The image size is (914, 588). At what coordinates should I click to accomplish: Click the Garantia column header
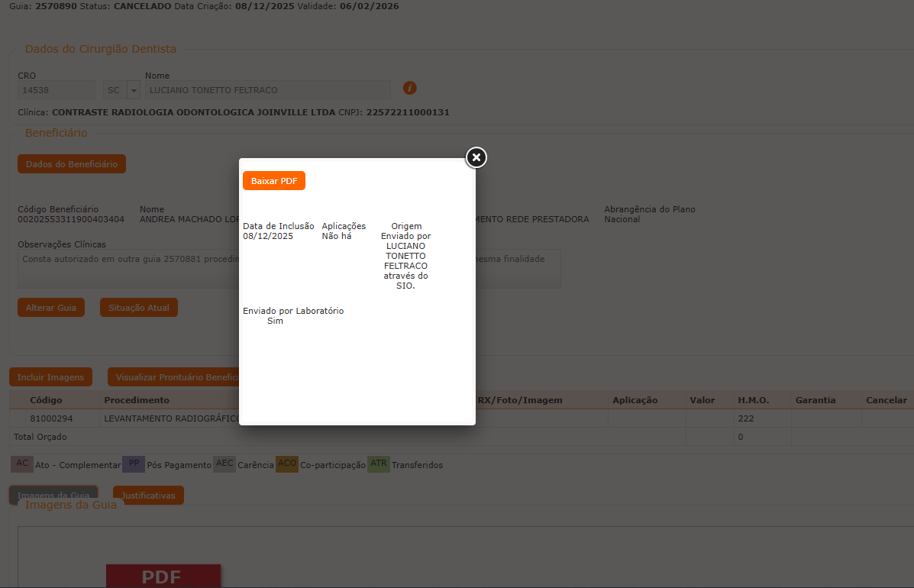[815, 400]
